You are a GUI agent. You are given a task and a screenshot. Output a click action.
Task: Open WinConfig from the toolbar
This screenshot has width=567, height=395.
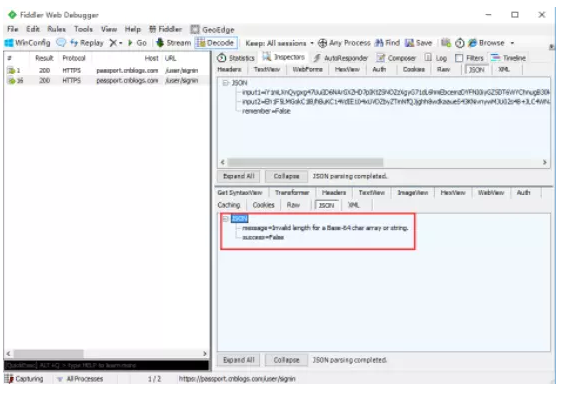point(27,43)
